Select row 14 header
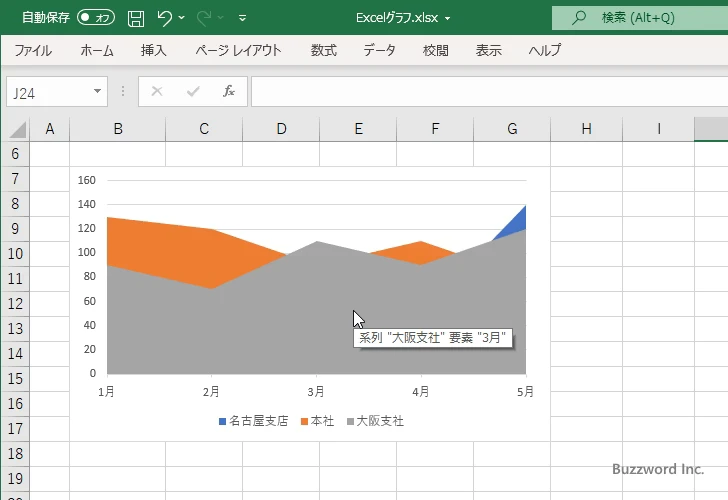Screen dimensions: 728x500 click(15, 354)
